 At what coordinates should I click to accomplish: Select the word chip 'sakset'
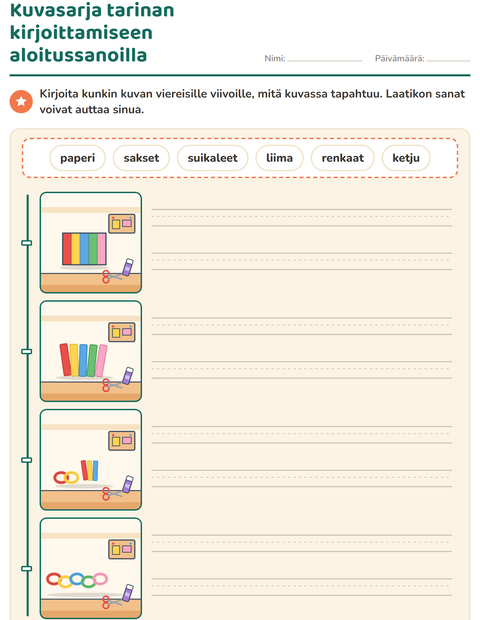point(141,158)
